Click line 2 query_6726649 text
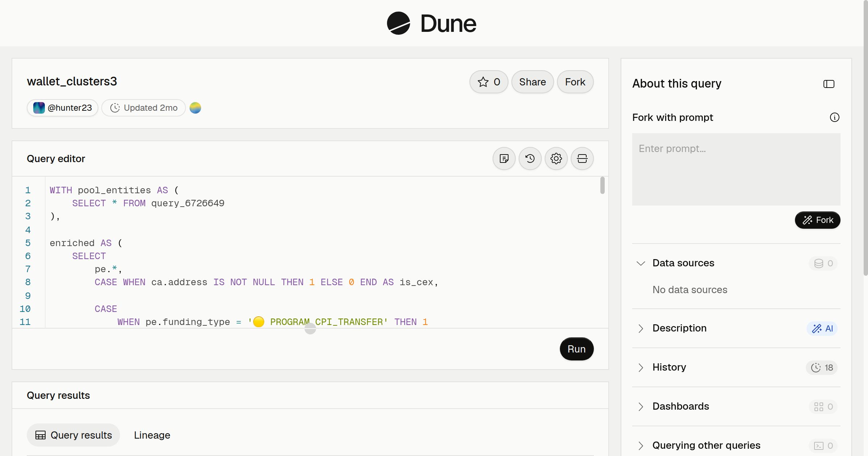This screenshot has height=456, width=868. (188, 203)
